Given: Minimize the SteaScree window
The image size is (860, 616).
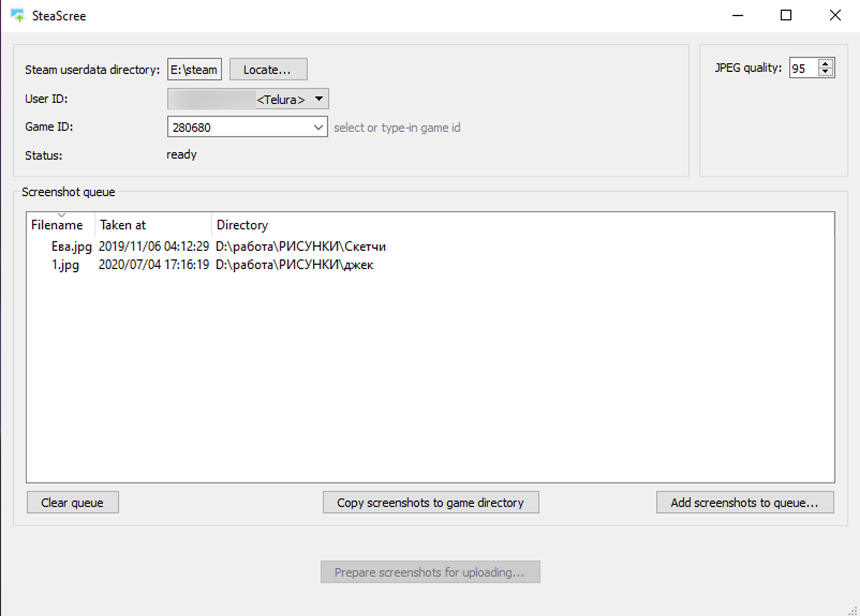Looking at the screenshot, I should (738, 16).
